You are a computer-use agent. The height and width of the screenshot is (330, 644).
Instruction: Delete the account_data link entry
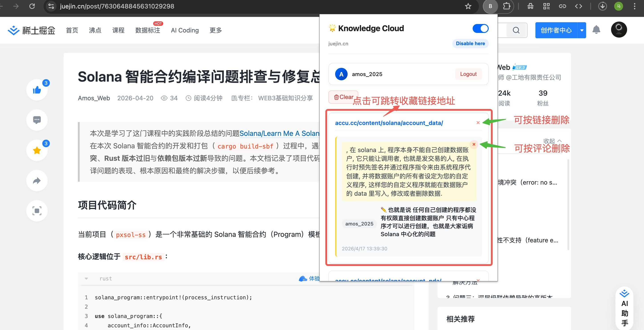[478, 123]
